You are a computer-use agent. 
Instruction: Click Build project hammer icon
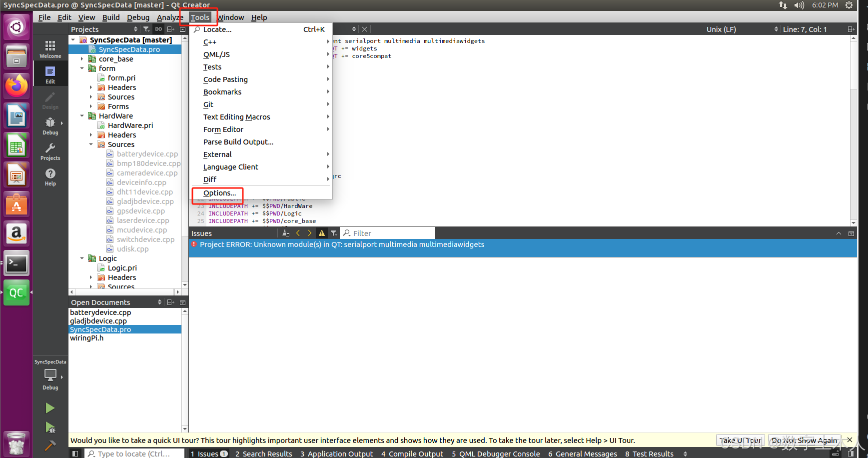(x=50, y=445)
